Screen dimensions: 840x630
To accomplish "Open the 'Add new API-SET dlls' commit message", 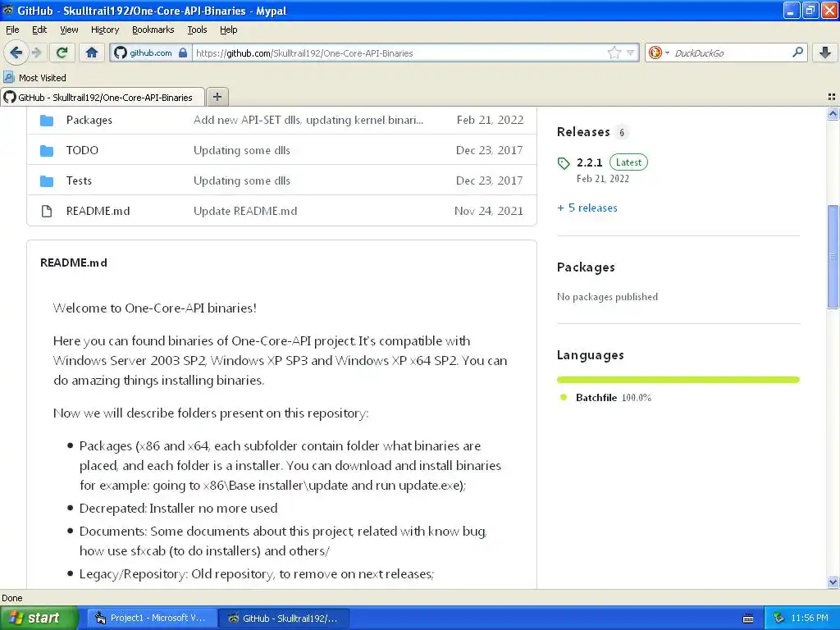I will click(308, 120).
